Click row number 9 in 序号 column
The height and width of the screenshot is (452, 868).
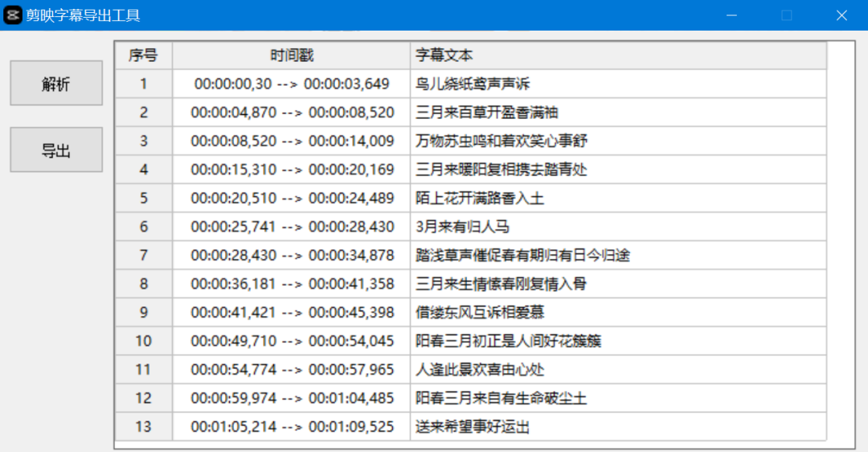coord(143,312)
